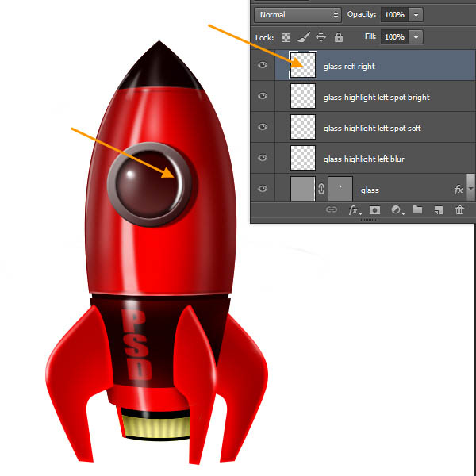The width and height of the screenshot is (476, 476).
Task: Toggle visibility of 'glass highlight left blur' layer
Action: click(263, 159)
